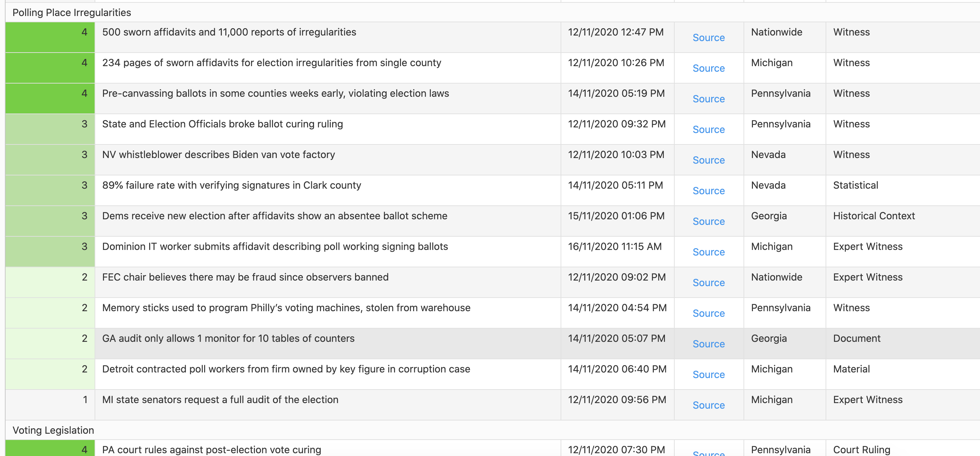Select 'Dominion IT worker submits affidavit' claim
This screenshot has height=456, width=980.
275,247
